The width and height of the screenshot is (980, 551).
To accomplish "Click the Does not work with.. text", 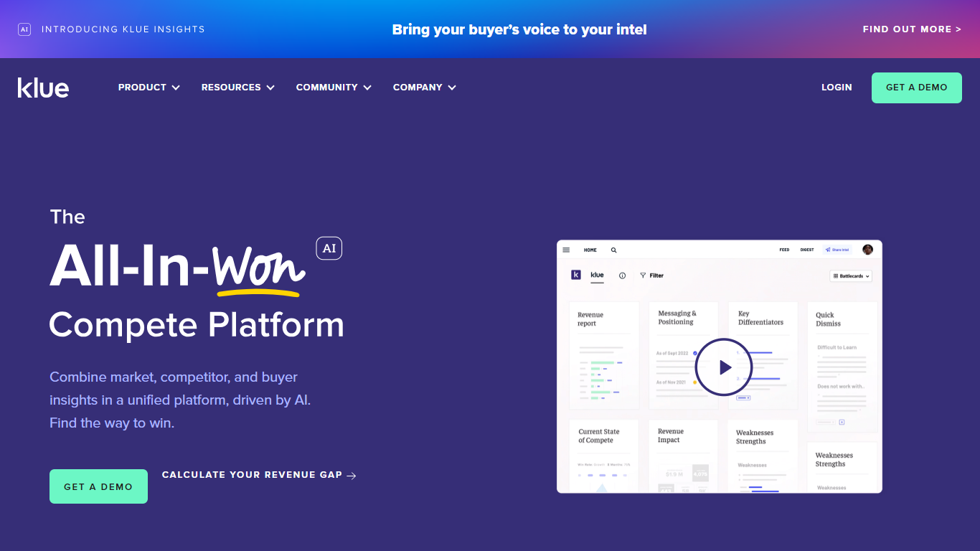I will tap(841, 386).
